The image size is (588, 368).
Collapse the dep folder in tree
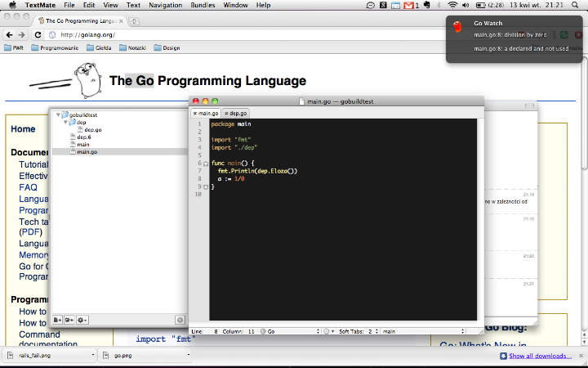pos(65,122)
